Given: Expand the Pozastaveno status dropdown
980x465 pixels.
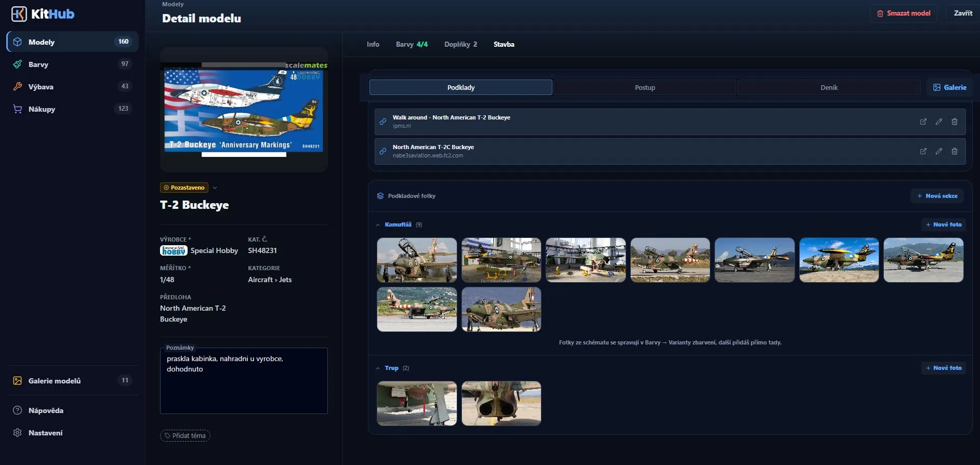Looking at the screenshot, I should coord(215,188).
